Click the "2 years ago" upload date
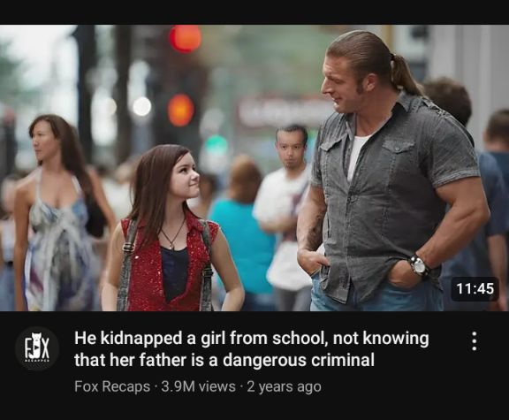 pyautogui.click(x=284, y=386)
